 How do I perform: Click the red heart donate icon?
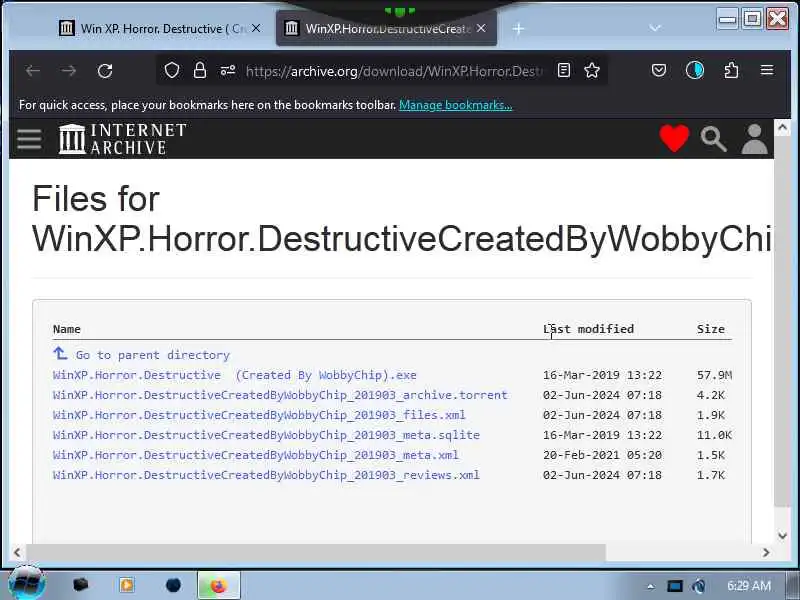pyautogui.click(x=674, y=138)
